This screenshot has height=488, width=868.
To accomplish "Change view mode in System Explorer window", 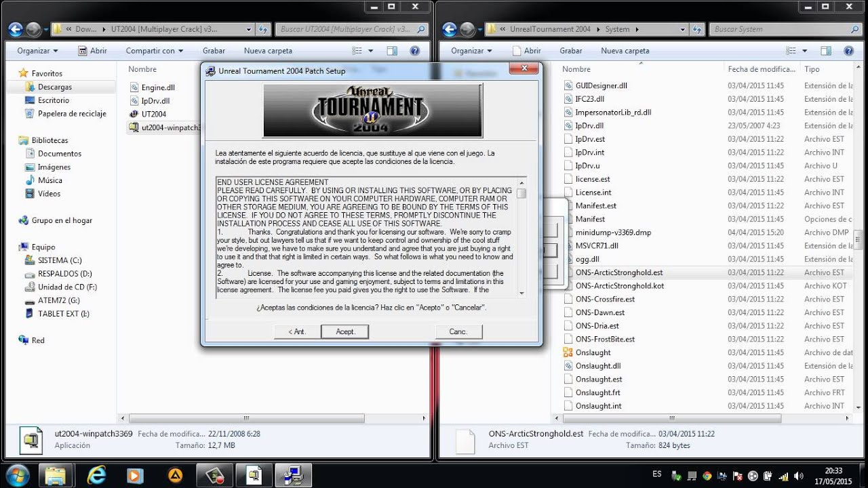I will (x=791, y=51).
